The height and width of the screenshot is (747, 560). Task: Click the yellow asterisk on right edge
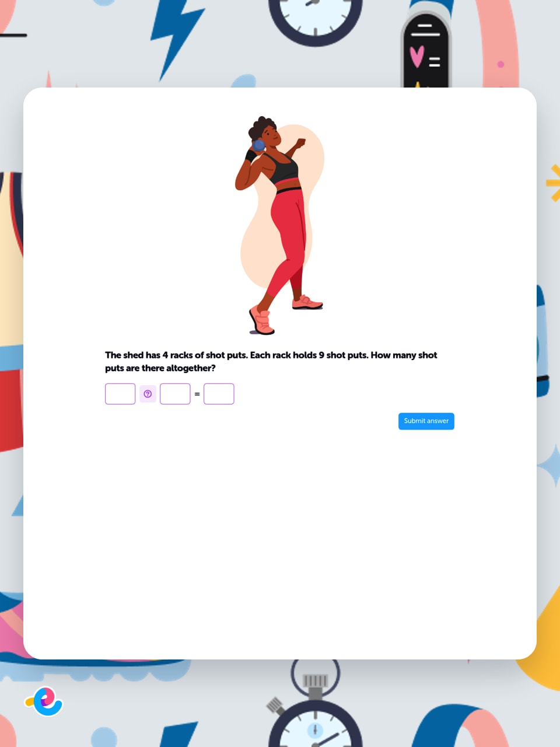coord(553,183)
